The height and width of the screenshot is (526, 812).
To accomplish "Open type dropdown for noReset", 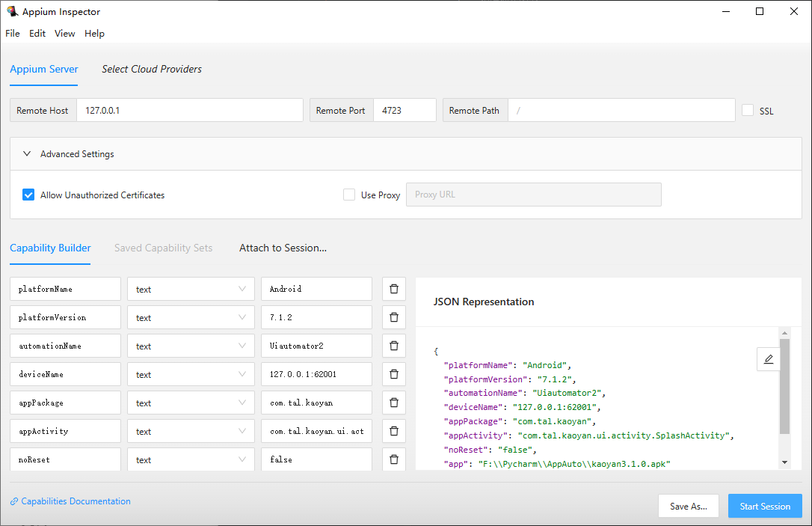I will click(x=191, y=459).
